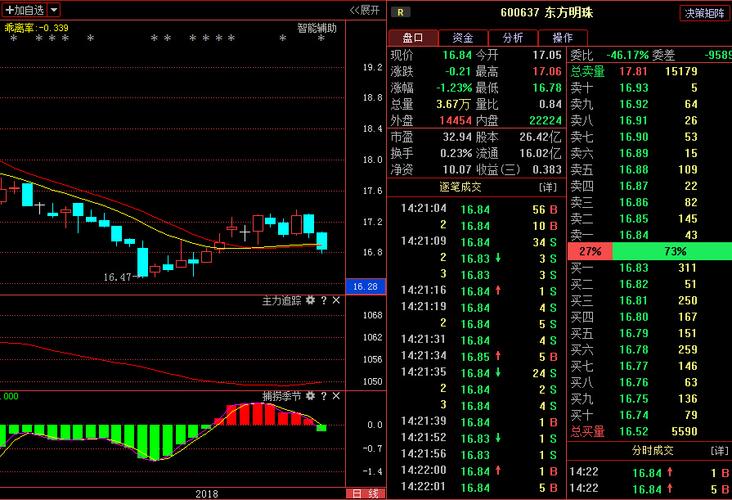Click the 最高 17.06 value
Image resolution: width=732 pixels, height=500 pixels.
pyautogui.click(x=547, y=71)
